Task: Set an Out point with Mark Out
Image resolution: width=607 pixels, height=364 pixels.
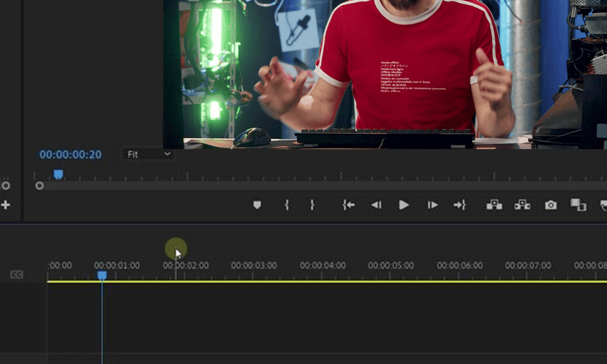Action: coord(312,205)
